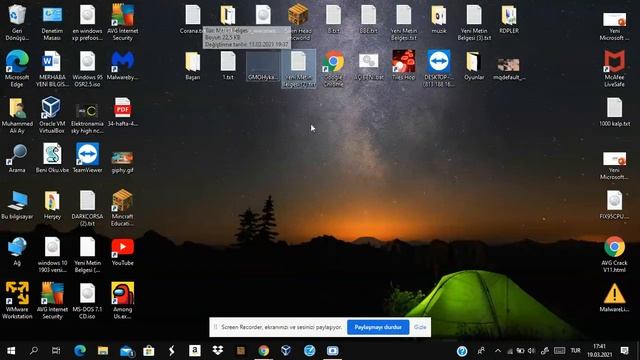Screen dimensions: 640x360
Task: Select Yeni Metin Belgesi (3).txt file
Action: 474,22
